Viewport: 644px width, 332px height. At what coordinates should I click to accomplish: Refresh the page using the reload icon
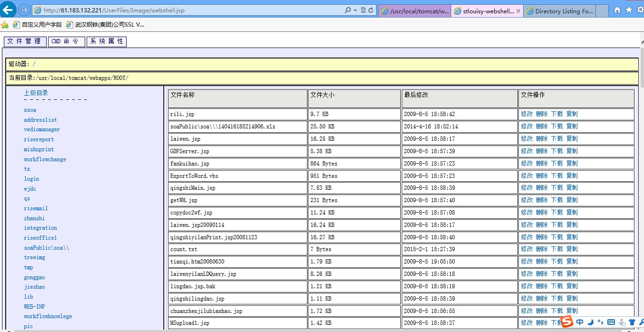(x=371, y=10)
